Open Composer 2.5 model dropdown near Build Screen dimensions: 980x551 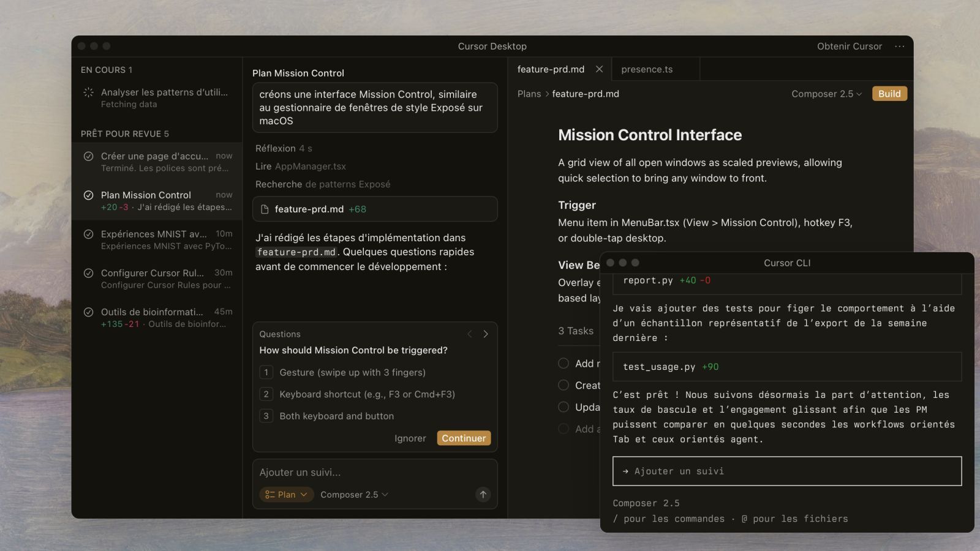(x=826, y=94)
